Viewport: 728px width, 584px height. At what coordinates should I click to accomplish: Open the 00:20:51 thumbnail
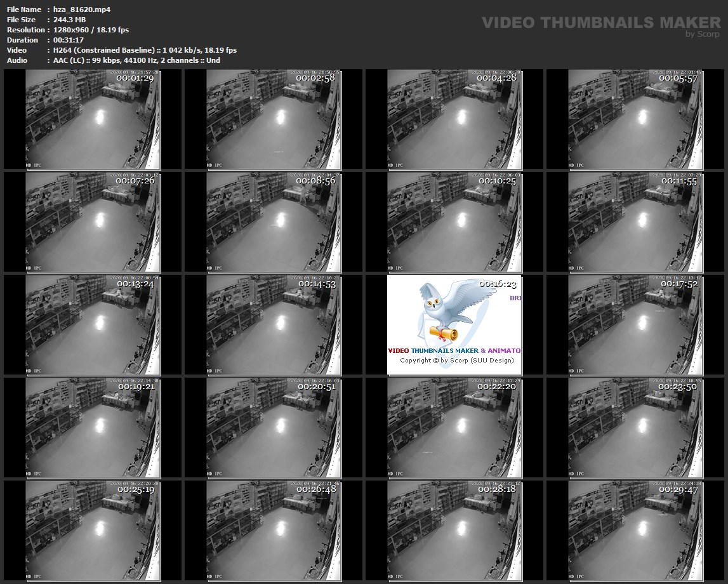[x=274, y=427]
